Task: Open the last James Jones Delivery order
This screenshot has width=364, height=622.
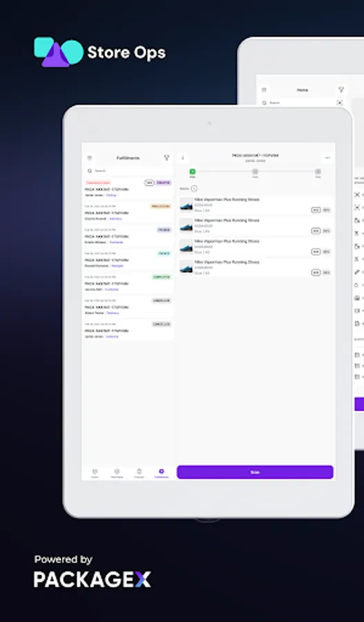Action: [x=128, y=330]
